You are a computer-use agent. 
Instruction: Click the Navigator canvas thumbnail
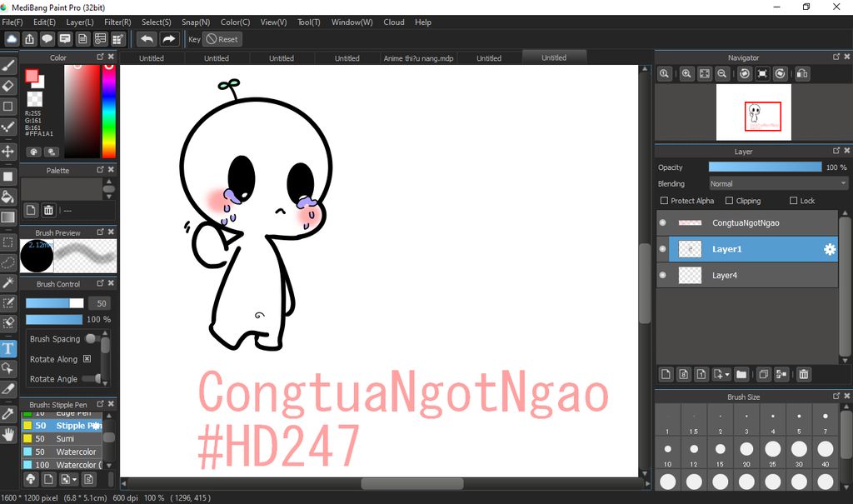(753, 112)
